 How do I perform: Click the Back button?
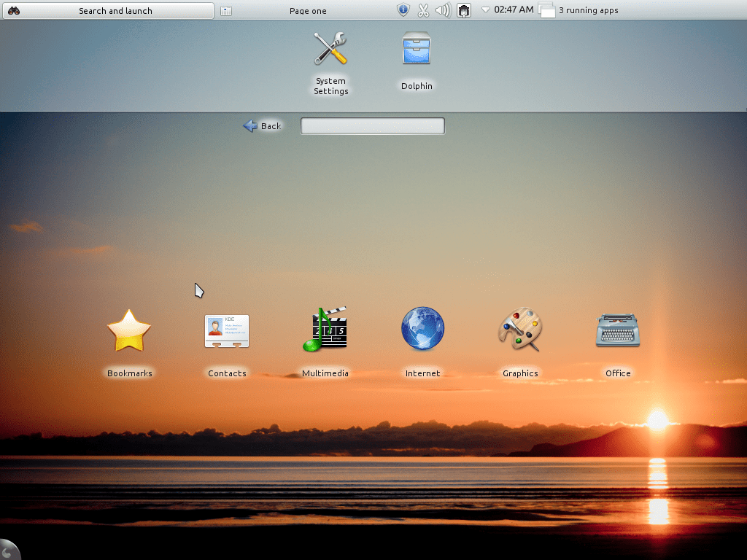click(x=262, y=125)
